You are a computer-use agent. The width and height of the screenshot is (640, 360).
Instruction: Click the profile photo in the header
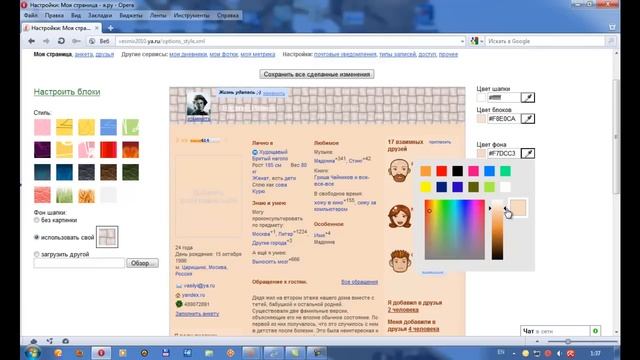198,105
